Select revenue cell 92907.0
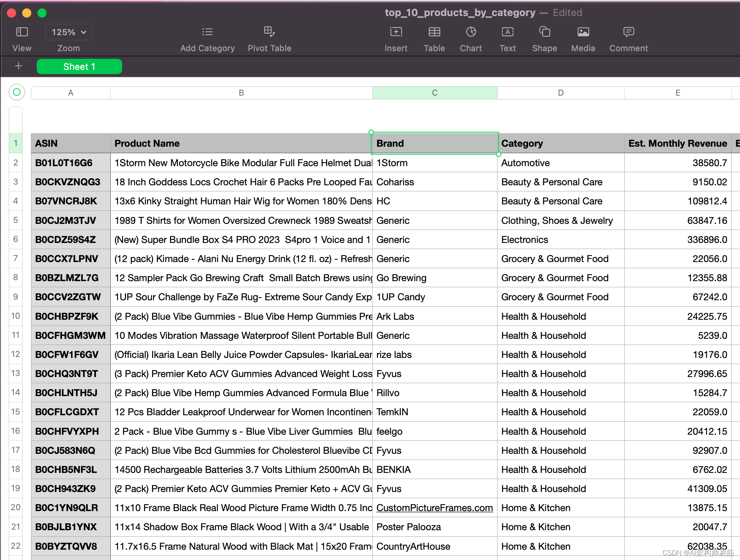The height and width of the screenshot is (560, 740). pos(678,450)
